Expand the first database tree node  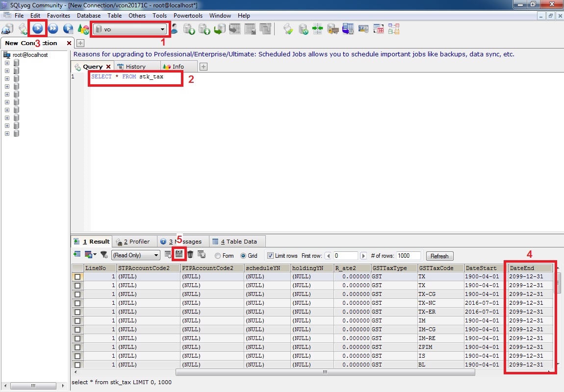pos(7,63)
